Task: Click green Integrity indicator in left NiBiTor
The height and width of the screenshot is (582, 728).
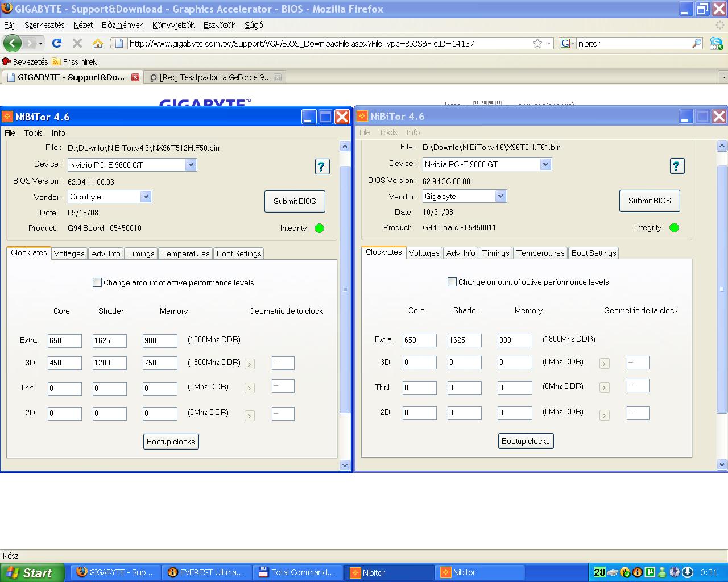Action: point(319,228)
